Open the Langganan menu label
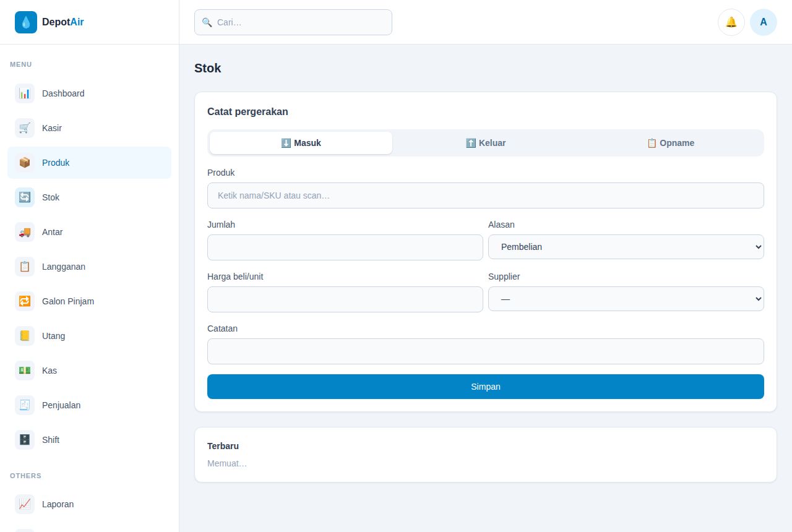Viewport: 792px width, 532px height. coord(64,267)
